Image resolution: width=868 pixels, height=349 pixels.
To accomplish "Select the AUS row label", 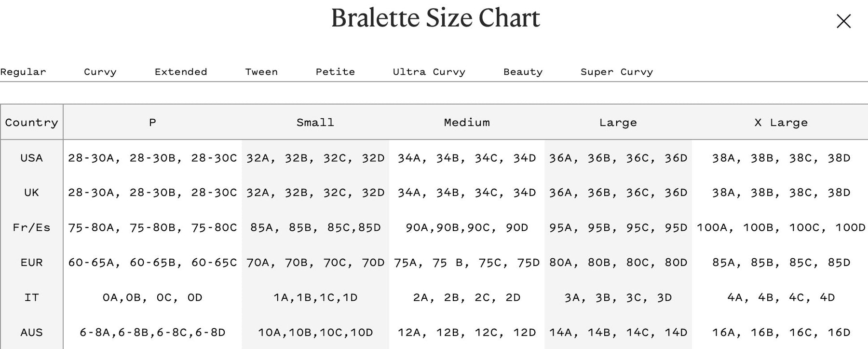I will pos(31,333).
